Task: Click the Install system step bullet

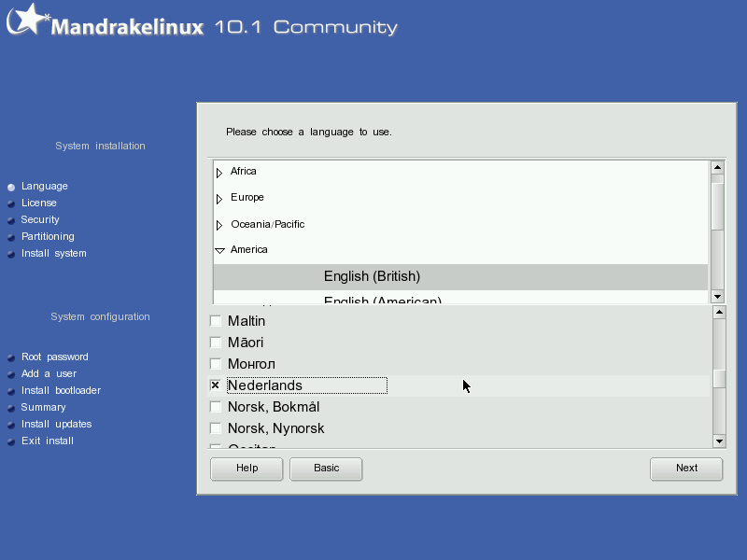Action: click(11, 254)
